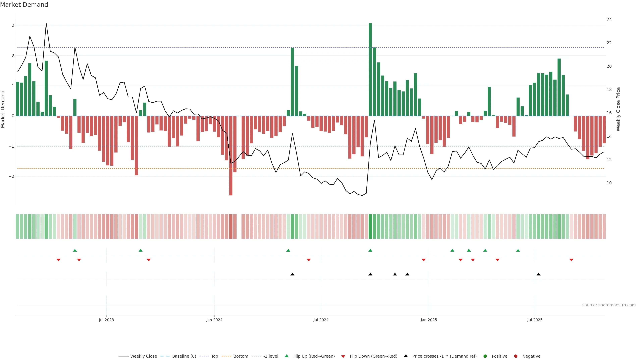Toggle the Top dotted line legend item

click(x=214, y=356)
